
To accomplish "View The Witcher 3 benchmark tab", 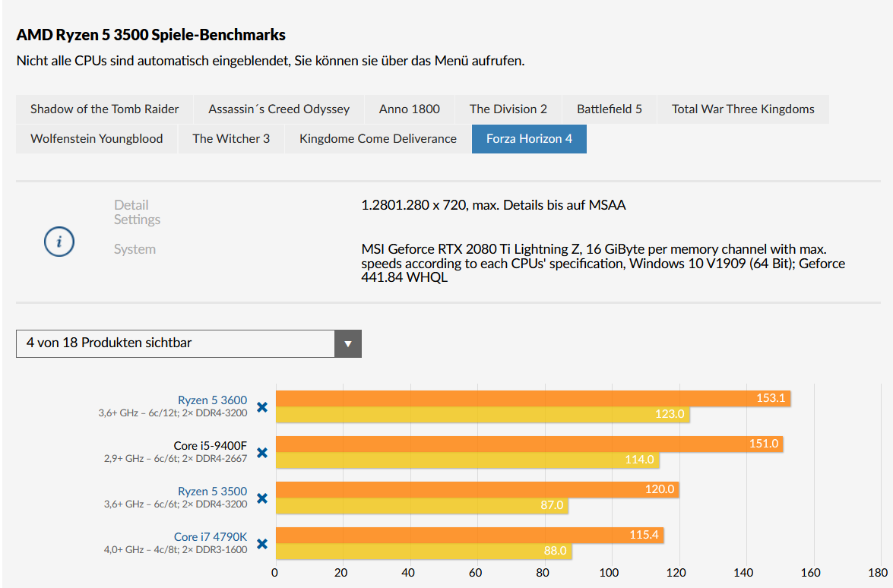I will [x=231, y=138].
